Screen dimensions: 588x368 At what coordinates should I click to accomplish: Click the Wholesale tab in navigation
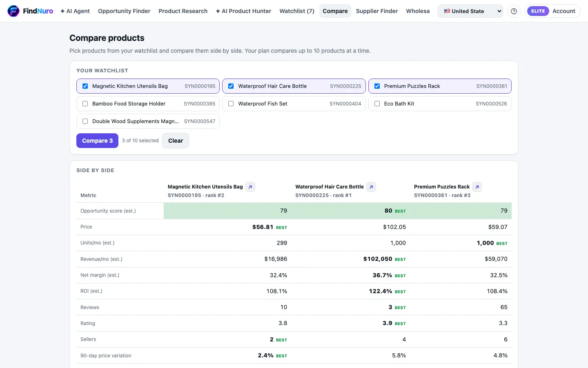418,11
